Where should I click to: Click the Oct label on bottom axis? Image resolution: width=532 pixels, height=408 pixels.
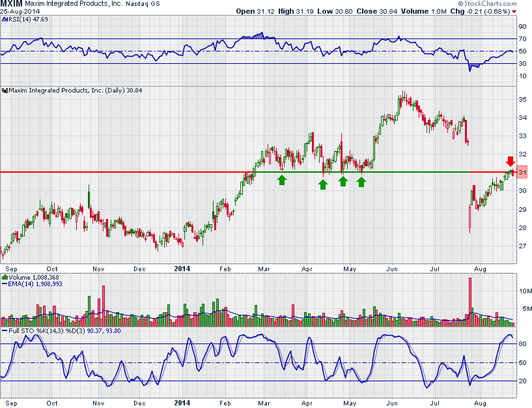tap(52, 403)
